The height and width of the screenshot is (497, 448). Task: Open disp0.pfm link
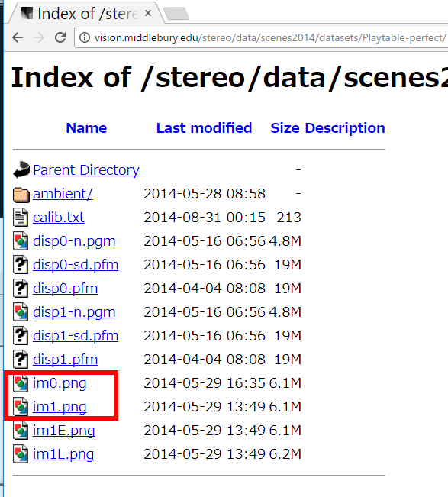(x=66, y=289)
